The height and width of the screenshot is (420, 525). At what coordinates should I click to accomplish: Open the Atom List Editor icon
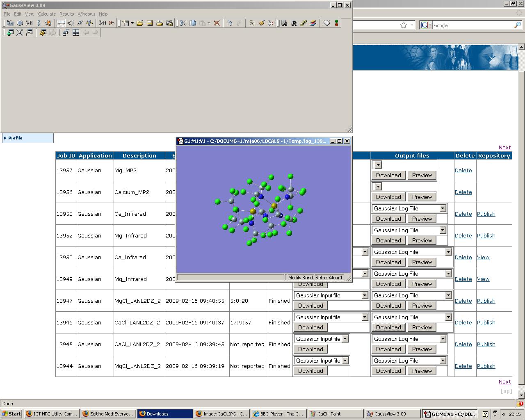284,23
